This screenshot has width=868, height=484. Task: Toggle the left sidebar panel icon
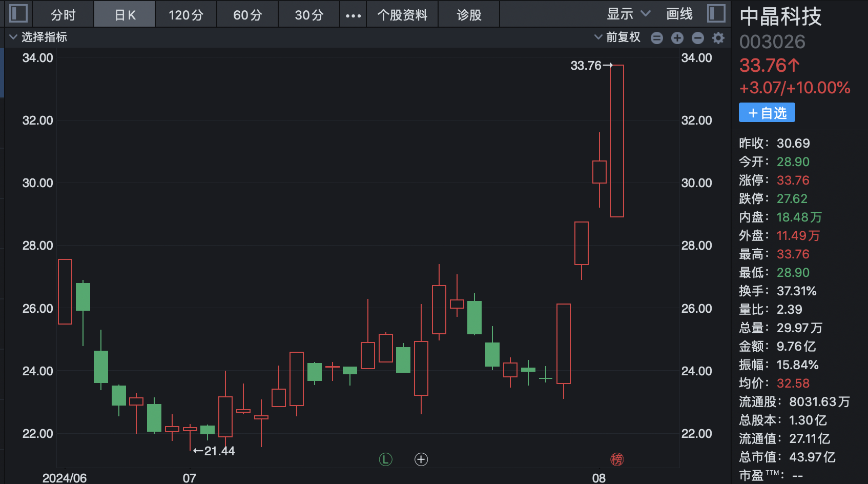click(18, 13)
